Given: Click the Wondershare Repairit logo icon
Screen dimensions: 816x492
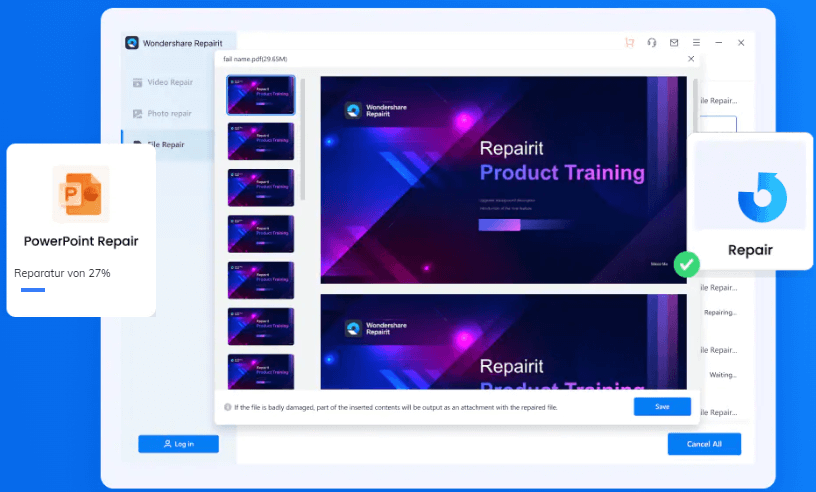Looking at the screenshot, I should pyautogui.click(x=132, y=43).
